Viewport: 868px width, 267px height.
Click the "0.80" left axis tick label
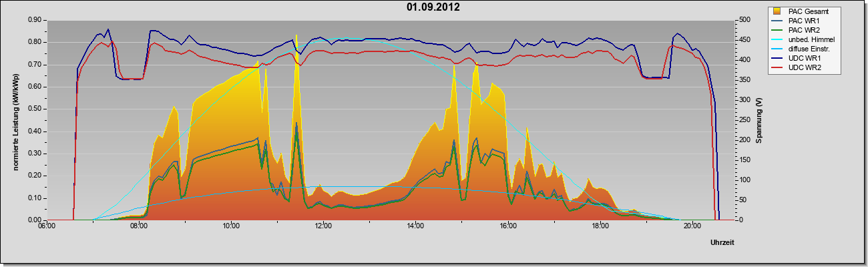click(35, 42)
